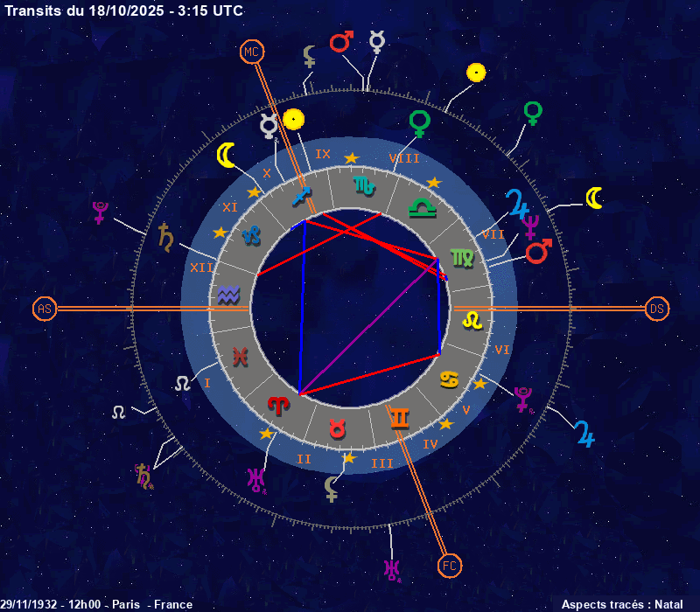The image size is (700, 612).
Task: Select the Virgo sign glyph
Action: click(x=460, y=255)
